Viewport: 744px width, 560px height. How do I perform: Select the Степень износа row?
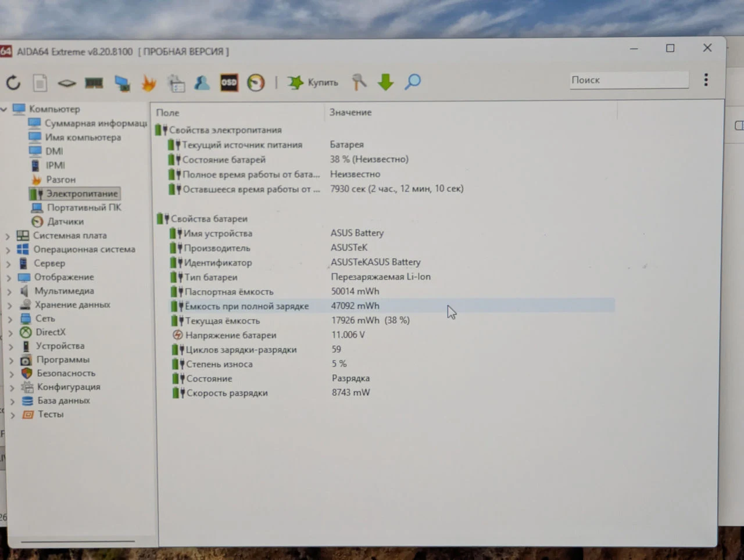point(392,364)
